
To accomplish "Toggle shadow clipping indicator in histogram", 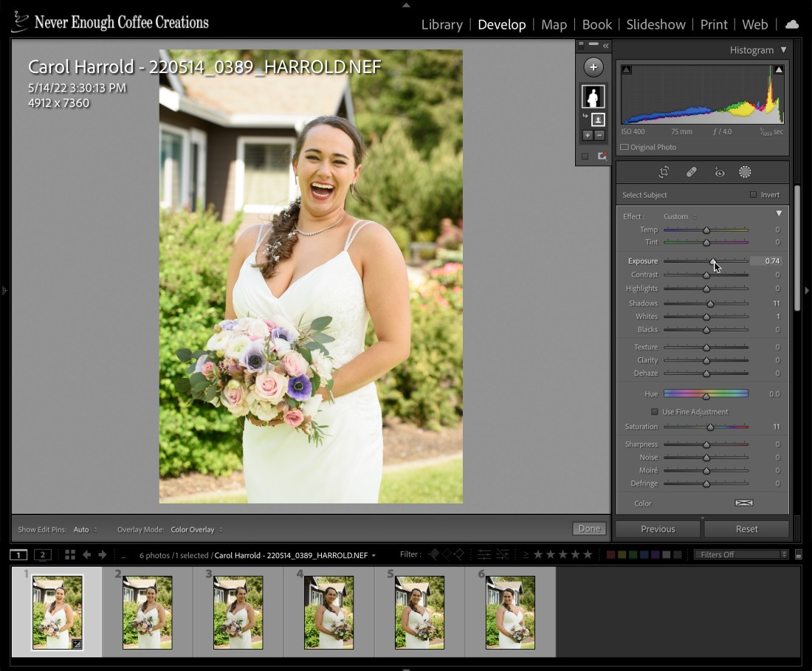I will (627, 70).
